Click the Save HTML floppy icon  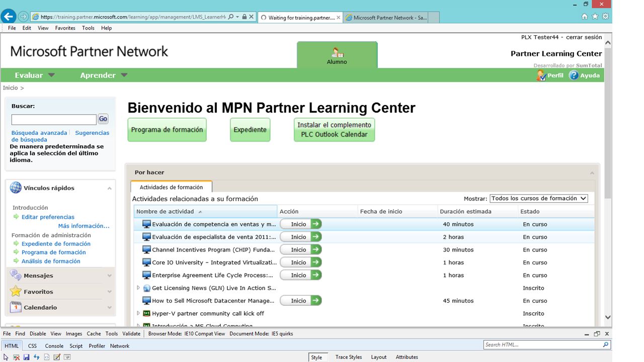tap(26, 357)
